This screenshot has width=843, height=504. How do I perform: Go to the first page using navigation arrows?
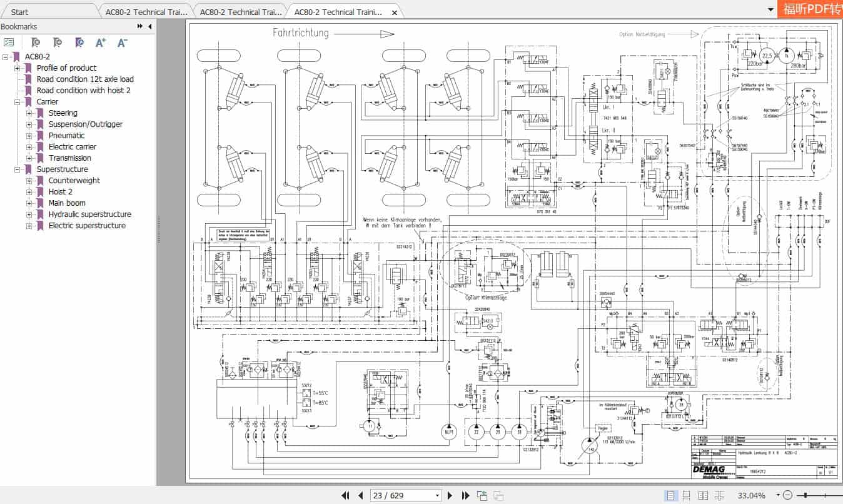click(345, 495)
